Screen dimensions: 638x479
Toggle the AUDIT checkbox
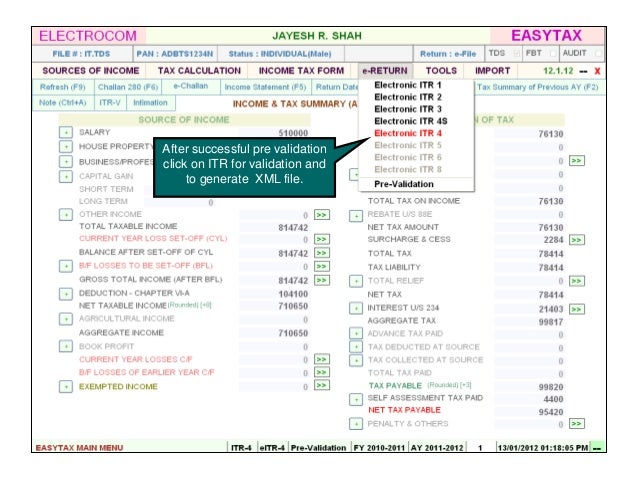(x=598, y=54)
